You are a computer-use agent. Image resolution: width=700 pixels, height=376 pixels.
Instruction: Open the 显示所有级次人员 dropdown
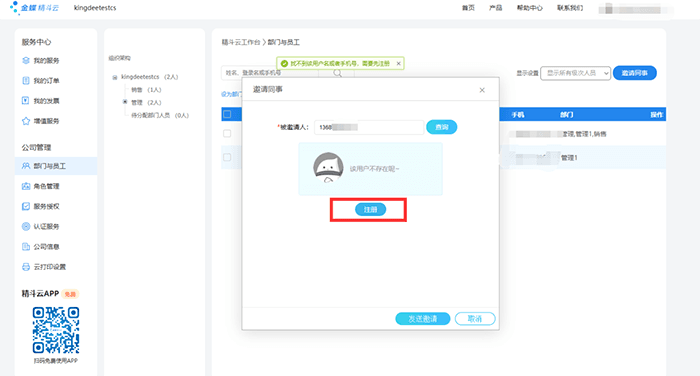[x=575, y=73]
